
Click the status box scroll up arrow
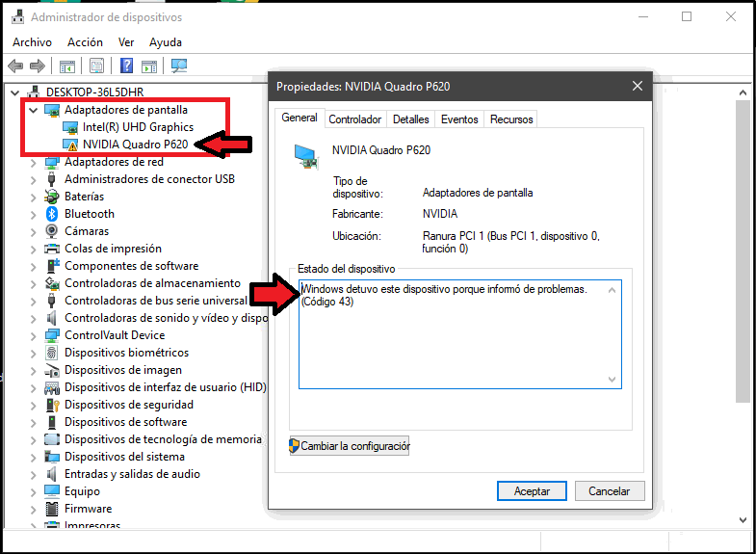coord(612,290)
